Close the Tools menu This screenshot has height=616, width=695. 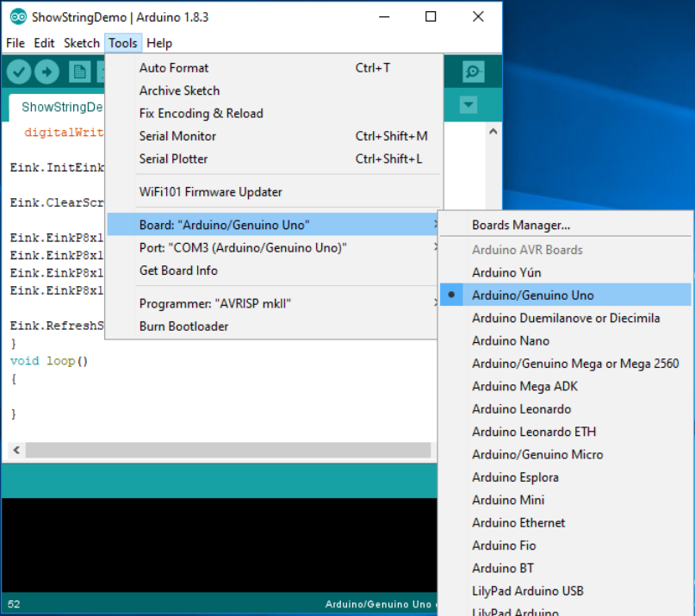[x=123, y=43]
